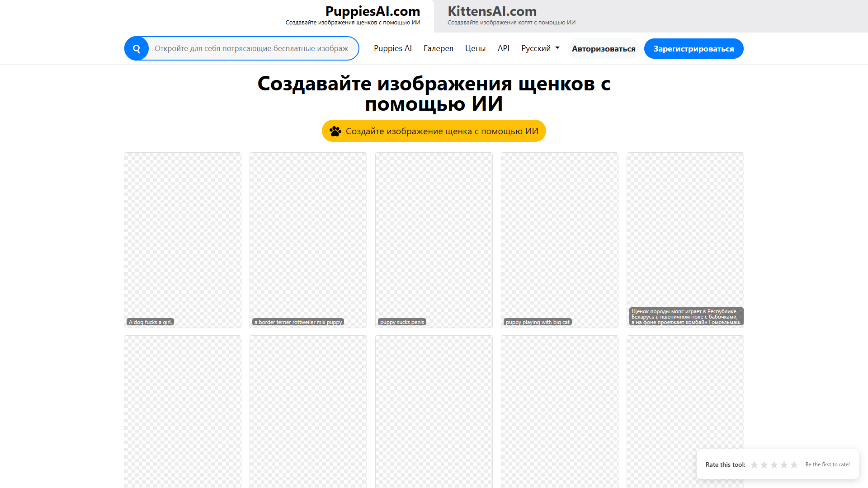Open the border terrier rottweiler mix thumbnail

coord(308,240)
